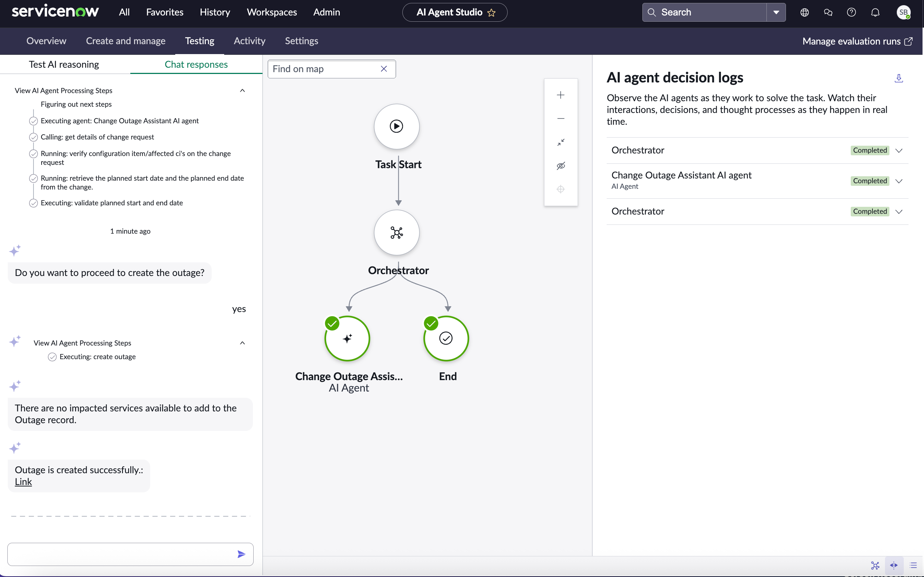This screenshot has height=577, width=924.
Task: Go to the Overview tab
Action: tap(46, 41)
